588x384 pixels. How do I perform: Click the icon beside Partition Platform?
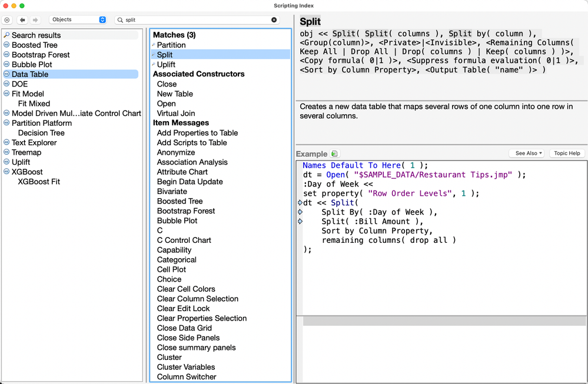coord(6,122)
